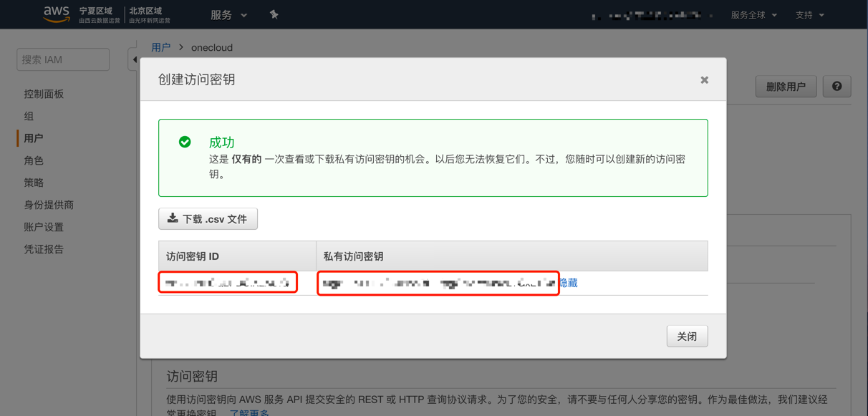Download the .csv file of credentials
Screen dimensions: 868x416
(x=208, y=219)
